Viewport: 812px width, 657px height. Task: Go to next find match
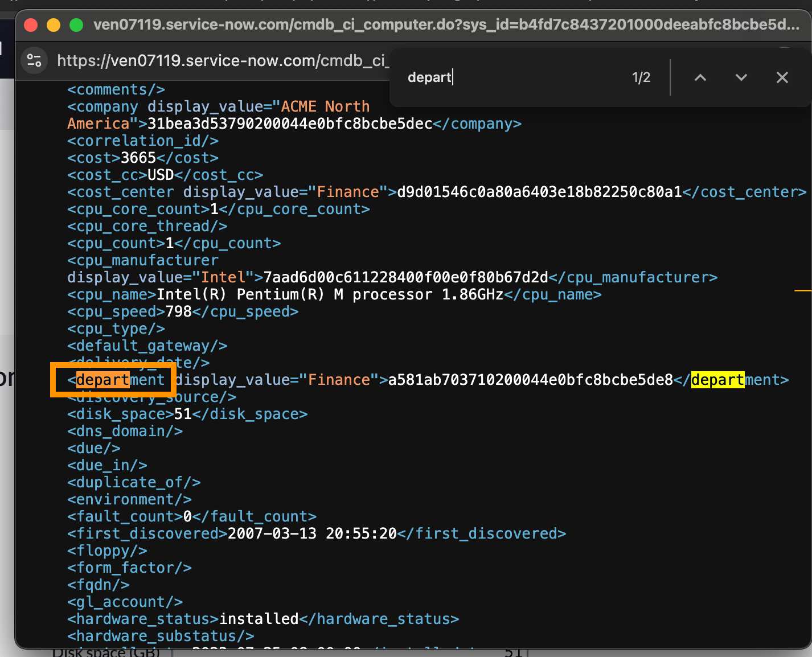741,77
